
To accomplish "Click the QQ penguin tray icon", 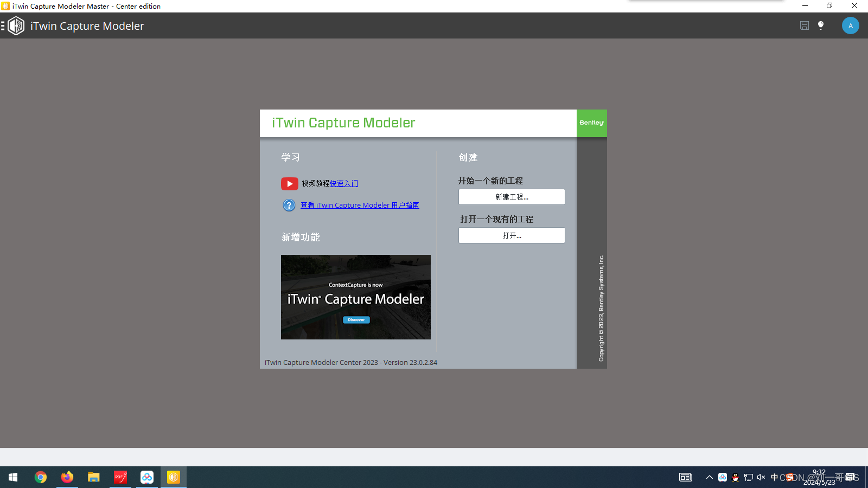I will click(x=736, y=477).
